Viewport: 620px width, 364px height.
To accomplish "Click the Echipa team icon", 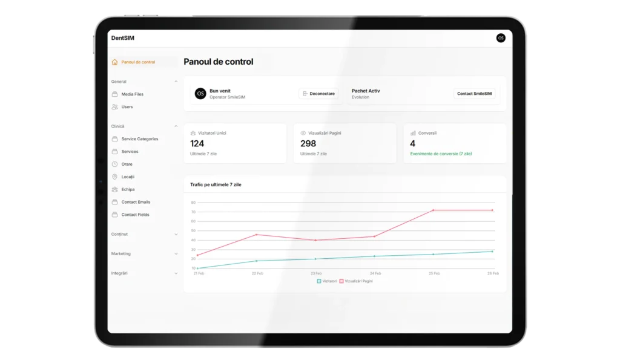I will tap(115, 189).
